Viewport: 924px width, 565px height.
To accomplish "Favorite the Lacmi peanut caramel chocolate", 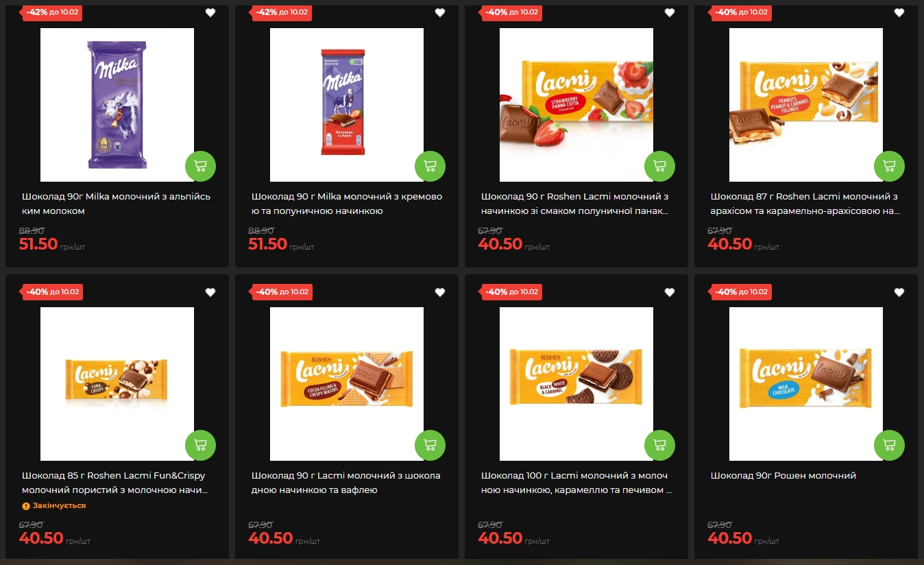I will coord(899,12).
